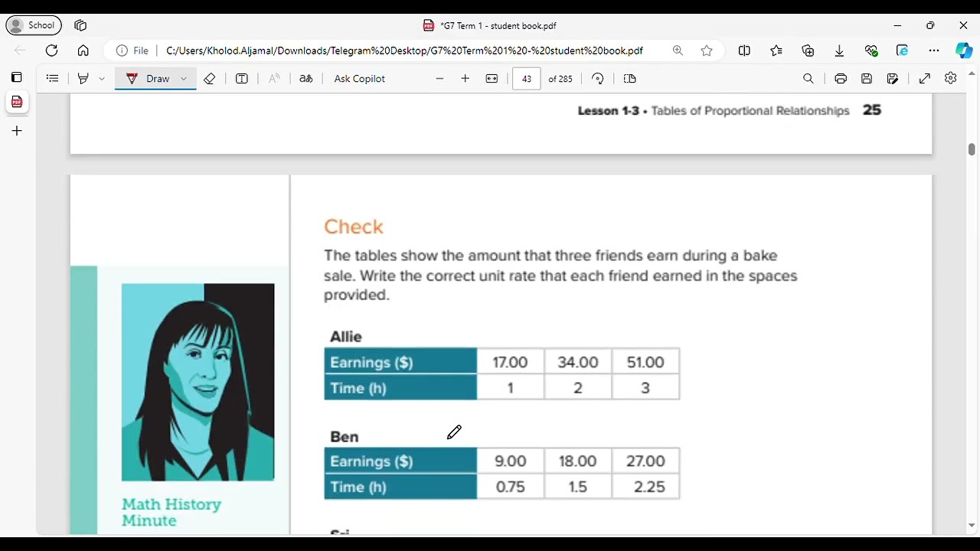The height and width of the screenshot is (551, 980).
Task: Print the PDF document
Action: pyautogui.click(x=841, y=78)
